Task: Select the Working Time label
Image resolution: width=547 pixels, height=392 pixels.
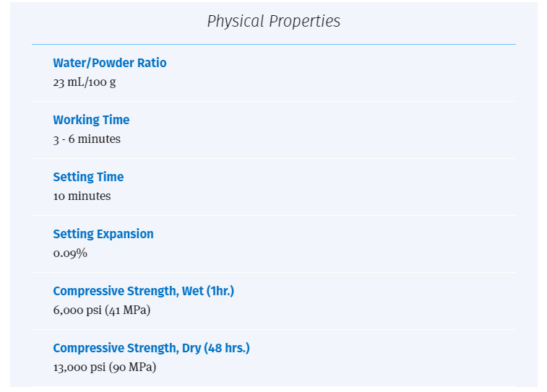Action: click(91, 121)
